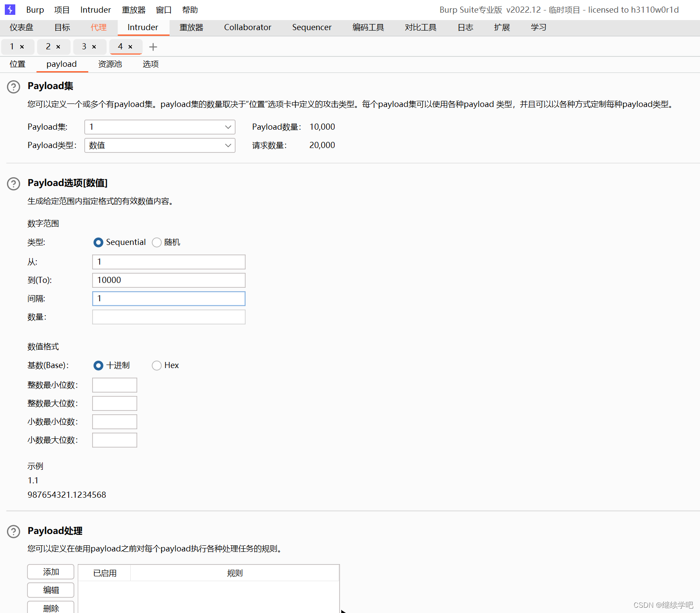
Task: Click the 添加 processing rule button
Action: [x=51, y=572]
